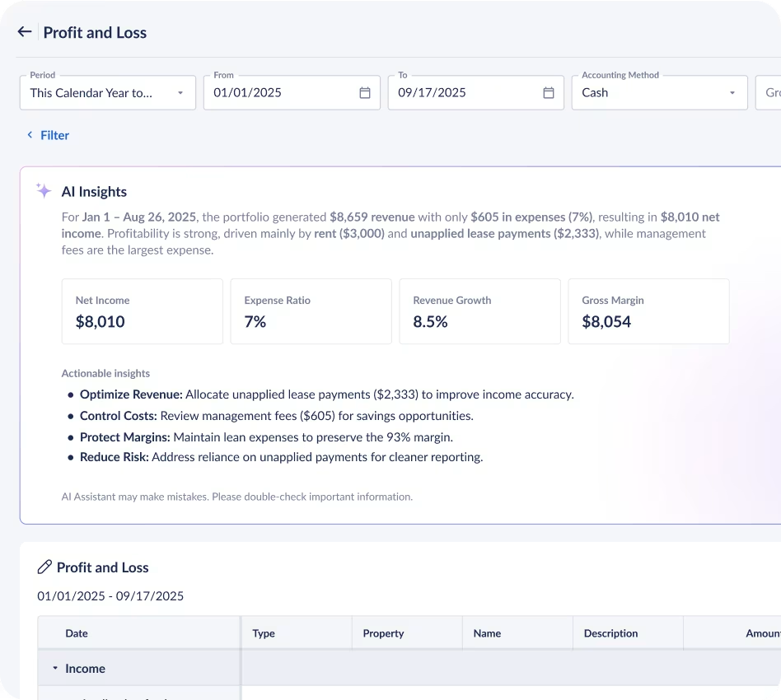781x700 pixels.
Task: Collapse the Income section in the report table
Action: click(54, 668)
